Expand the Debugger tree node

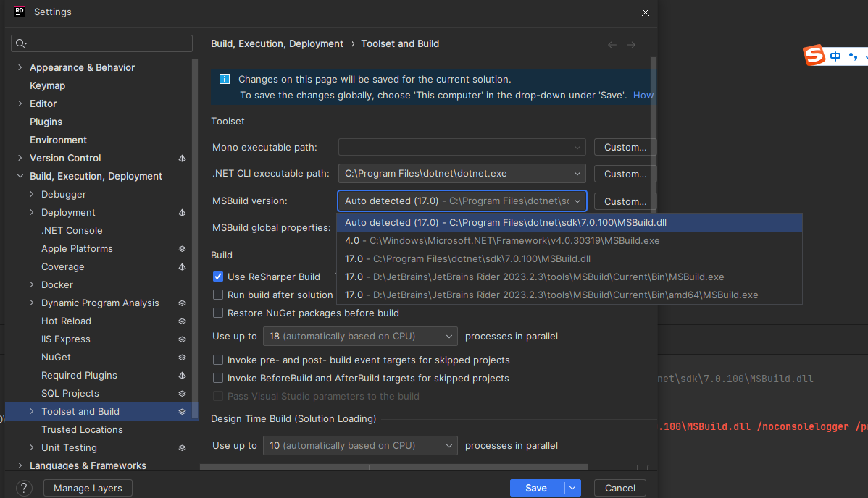pos(32,194)
